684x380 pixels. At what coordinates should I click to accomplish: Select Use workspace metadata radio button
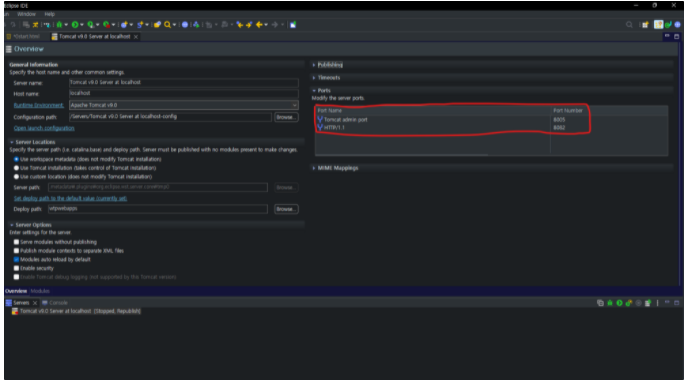16,159
